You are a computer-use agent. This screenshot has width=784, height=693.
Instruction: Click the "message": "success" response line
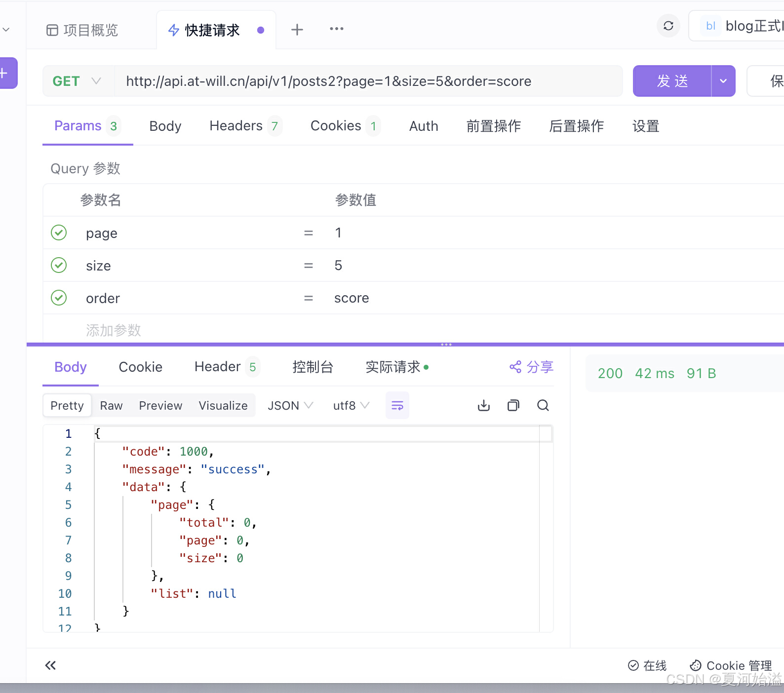click(x=196, y=469)
